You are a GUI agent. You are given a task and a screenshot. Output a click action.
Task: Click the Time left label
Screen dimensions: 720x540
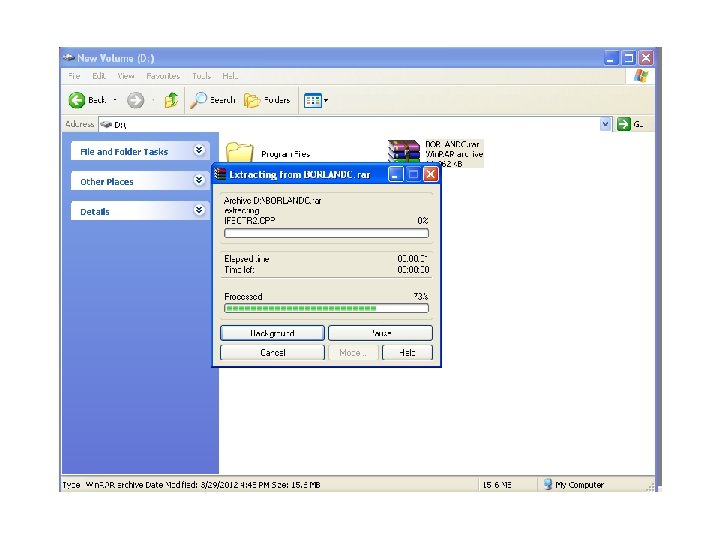pyautogui.click(x=239, y=270)
